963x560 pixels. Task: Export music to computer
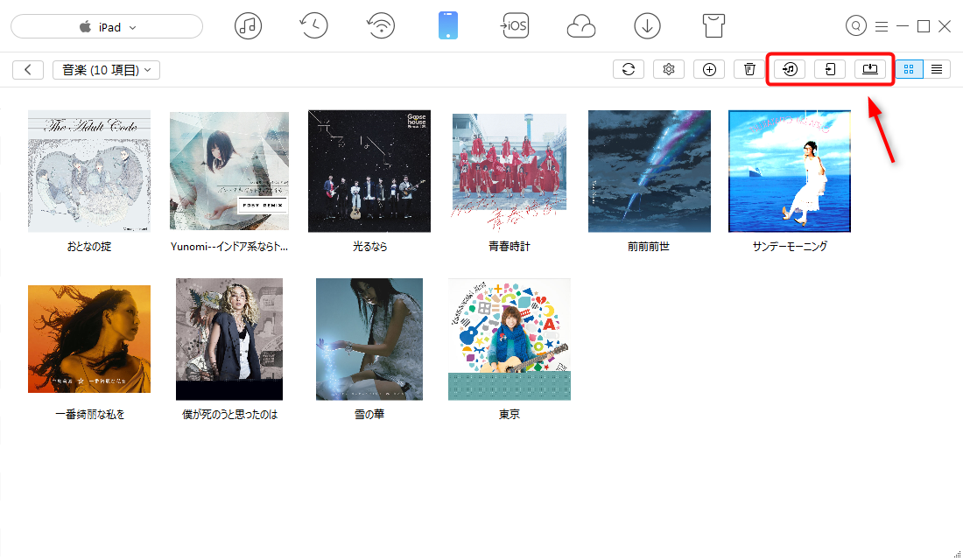coord(870,69)
